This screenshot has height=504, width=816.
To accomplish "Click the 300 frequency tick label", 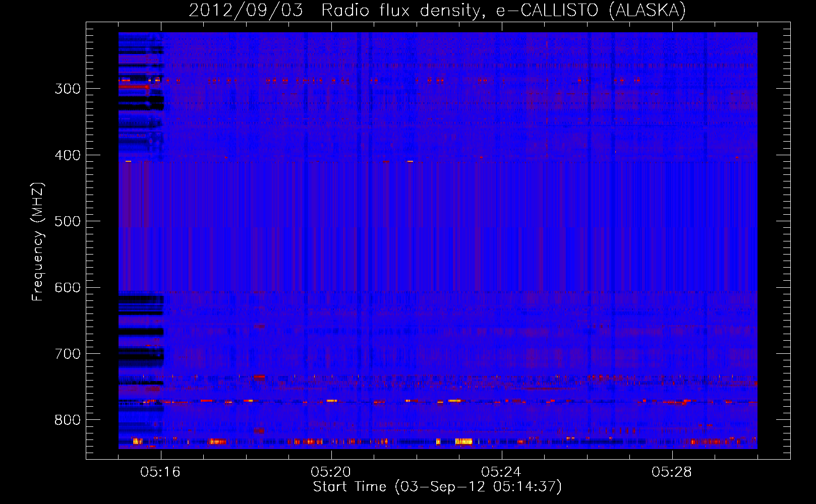I will pos(68,89).
